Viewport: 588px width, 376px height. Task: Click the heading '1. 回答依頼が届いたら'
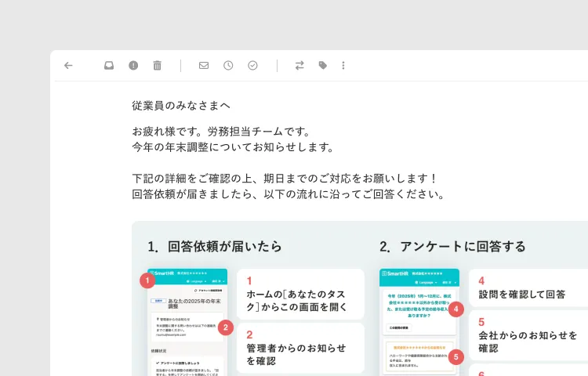click(214, 247)
